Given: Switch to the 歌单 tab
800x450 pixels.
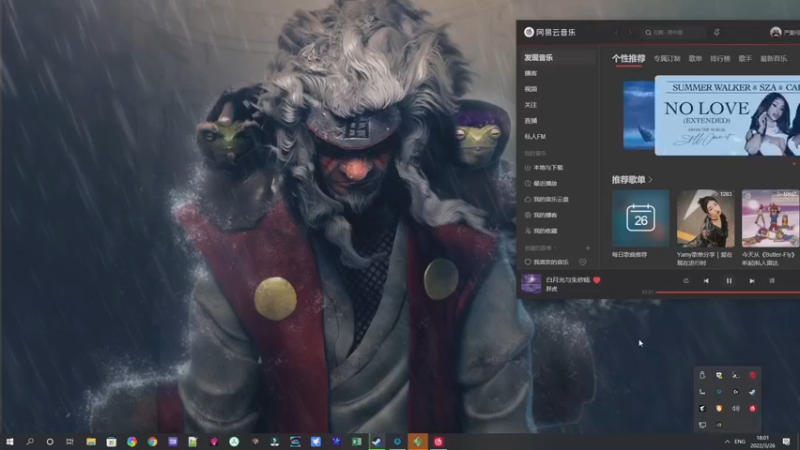Looking at the screenshot, I should (x=695, y=59).
